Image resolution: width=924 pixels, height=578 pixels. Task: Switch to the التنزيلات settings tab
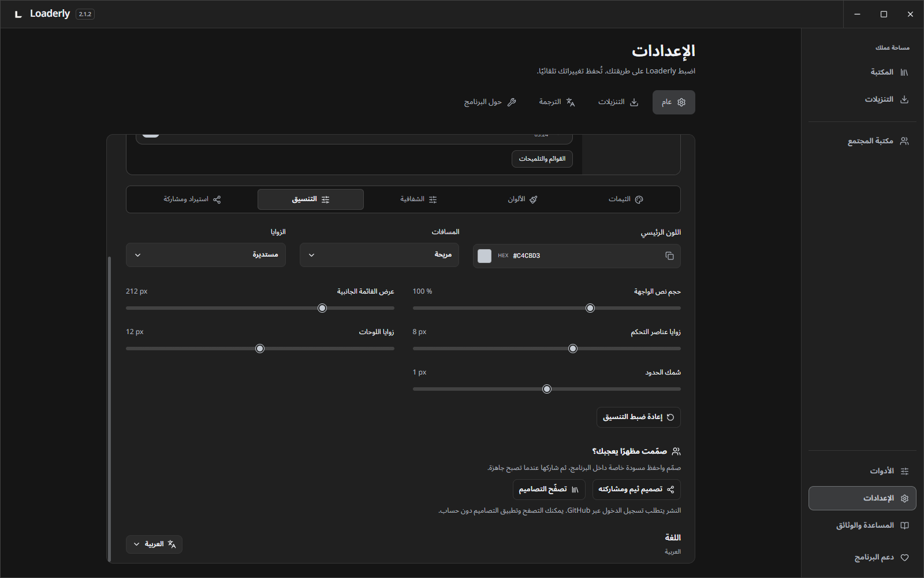[x=618, y=102]
